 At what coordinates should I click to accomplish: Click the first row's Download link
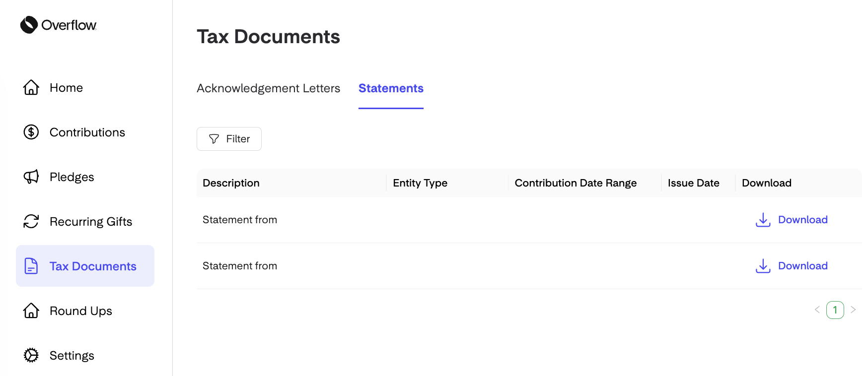point(802,220)
